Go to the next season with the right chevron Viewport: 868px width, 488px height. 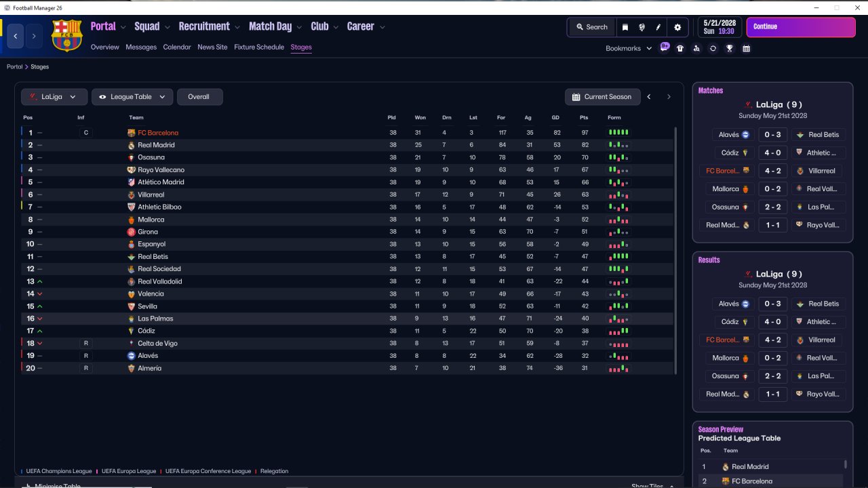[669, 97]
